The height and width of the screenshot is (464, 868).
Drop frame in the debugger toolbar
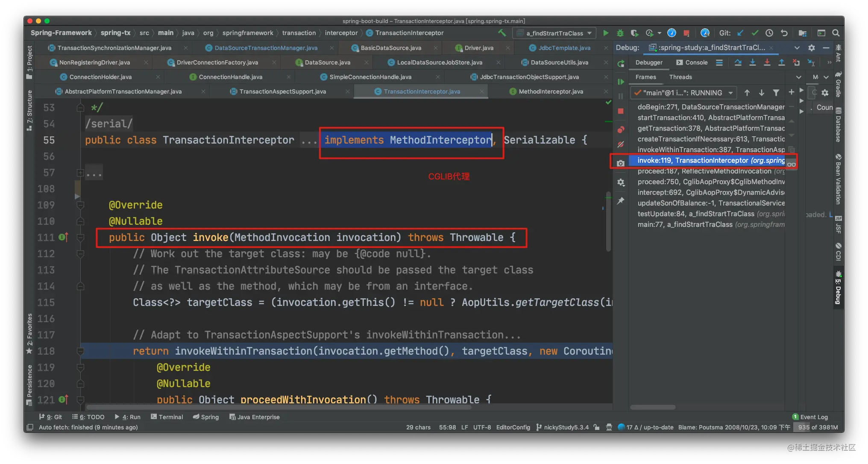pos(796,62)
